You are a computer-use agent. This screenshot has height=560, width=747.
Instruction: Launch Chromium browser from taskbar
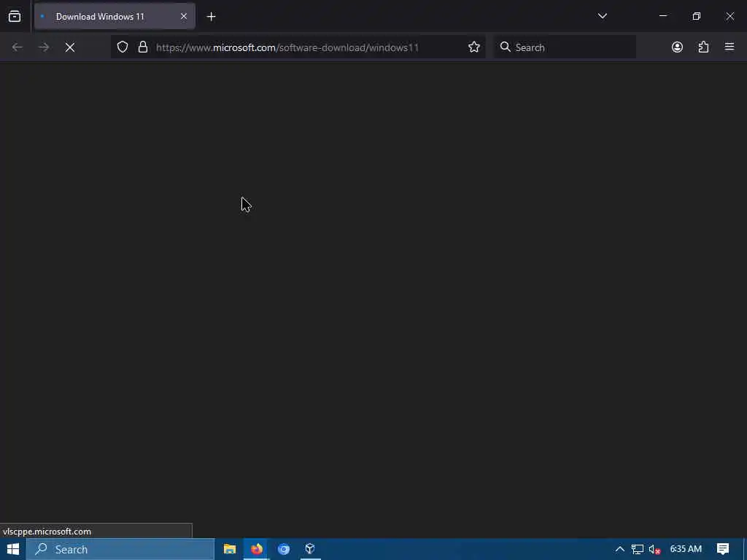point(284,549)
